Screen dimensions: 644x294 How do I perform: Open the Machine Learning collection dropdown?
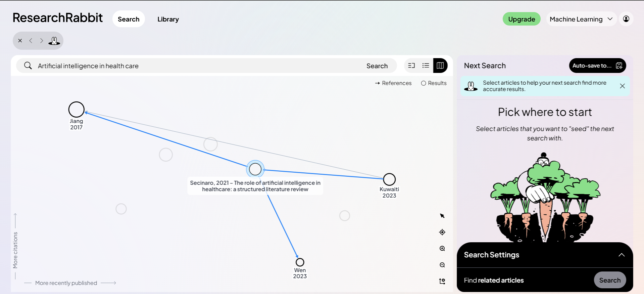pyautogui.click(x=581, y=19)
